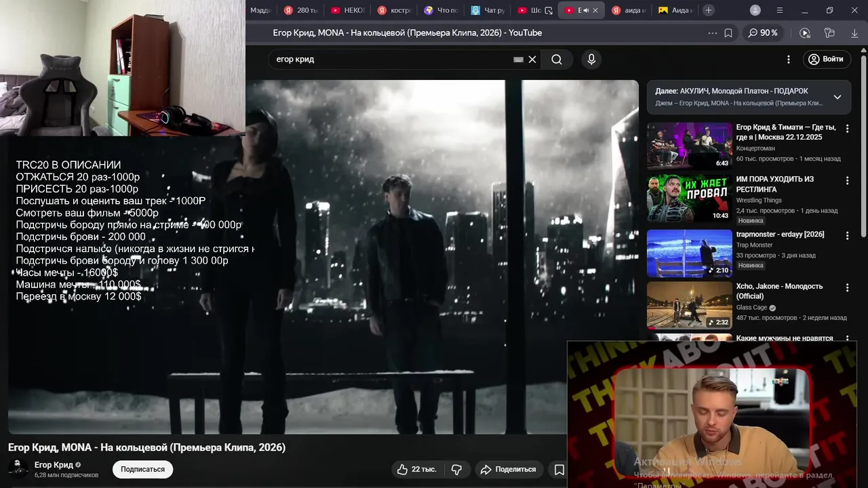The width and height of the screenshot is (868, 488).
Task: Mute the playing tab via speaker icon
Action: pyautogui.click(x=585, y=10)
